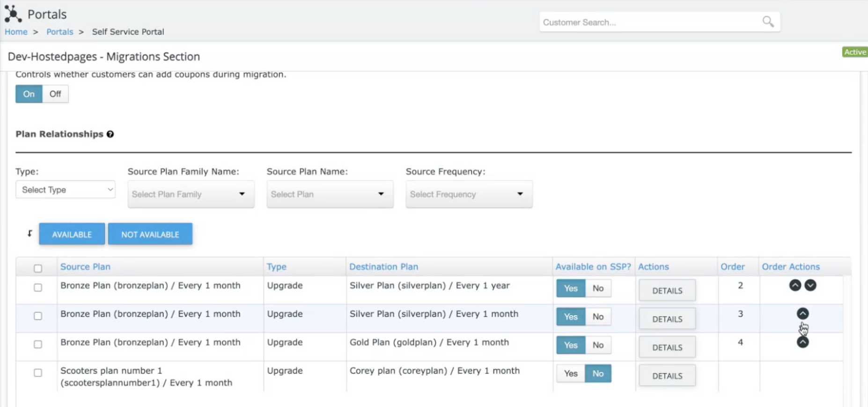
Task: Open DETAILS for Corey plan row
Action: pyautogui.click(x=667, y=376)
